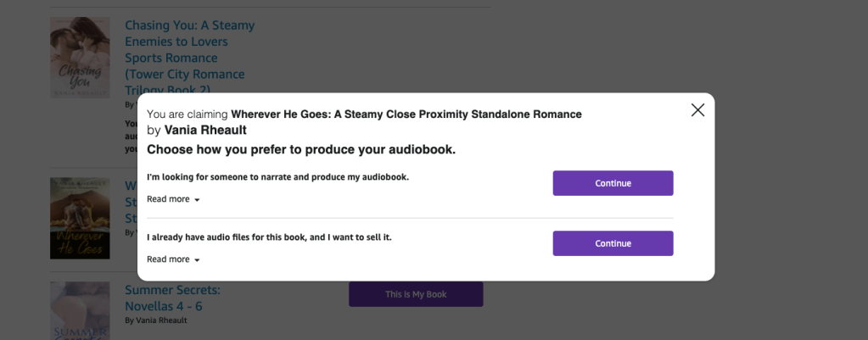Click the "Choose how you prefer" heading
This screenshot has width=868, height=340.
coord(301,150)
